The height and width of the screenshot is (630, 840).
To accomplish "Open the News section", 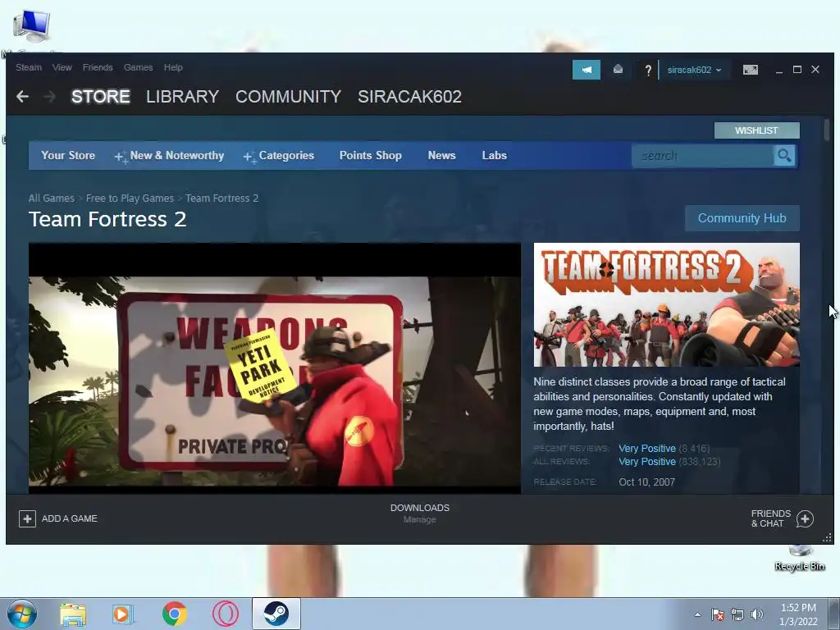I will coord(441,155).
